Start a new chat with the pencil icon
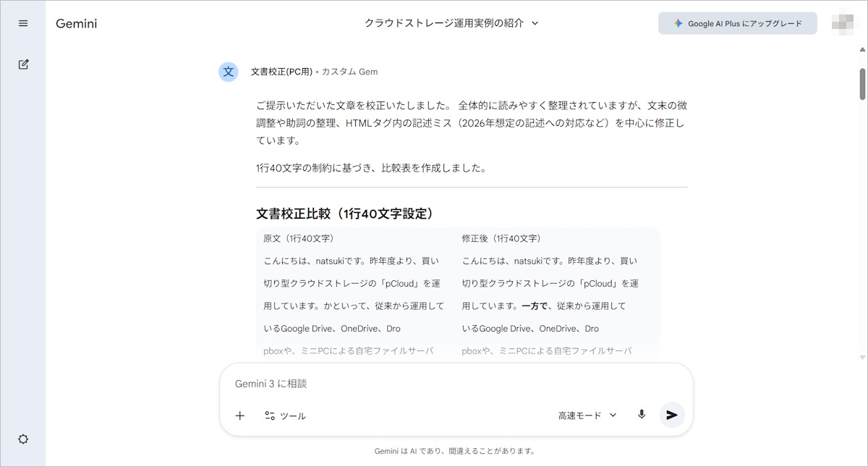Viewport: 868px width, 467px height. [23, 64]
